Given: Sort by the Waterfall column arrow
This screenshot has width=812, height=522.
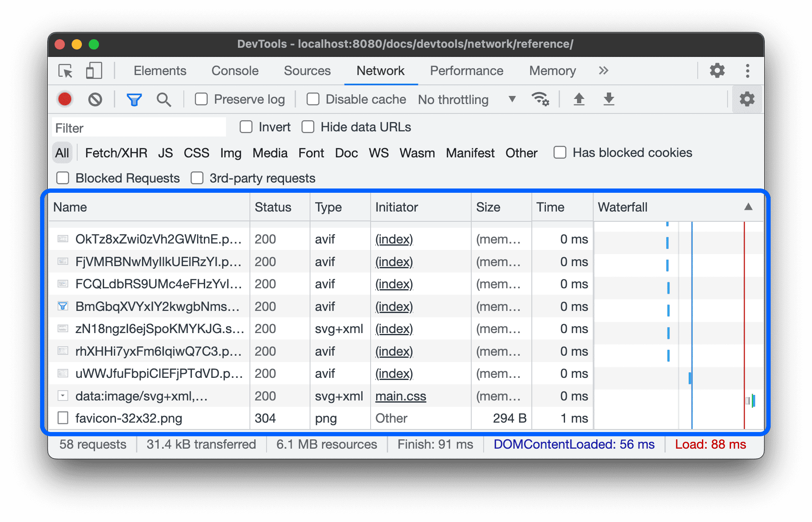Looking at the screenshot, I should tap(748, 207).
